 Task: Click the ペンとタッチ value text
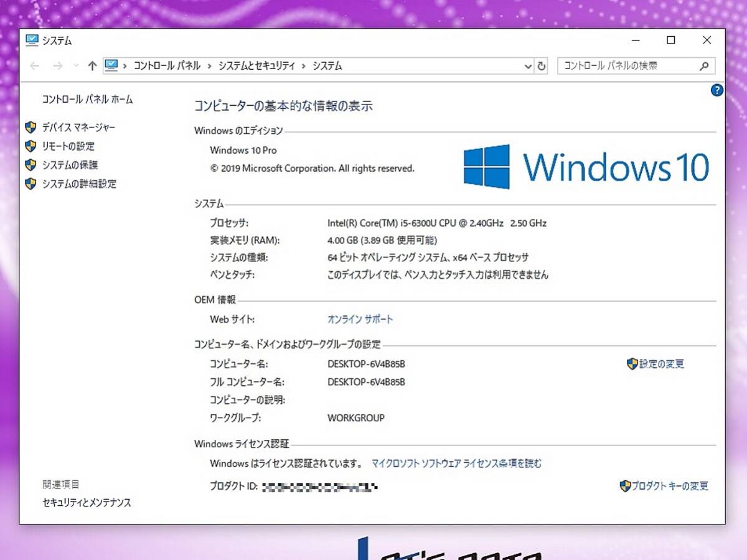(438, 274)
